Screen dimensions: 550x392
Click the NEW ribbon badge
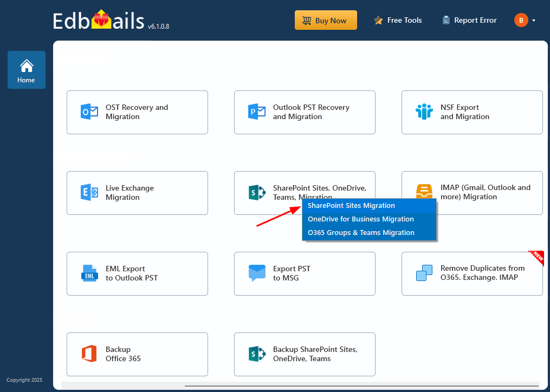[x=536, y=258]
